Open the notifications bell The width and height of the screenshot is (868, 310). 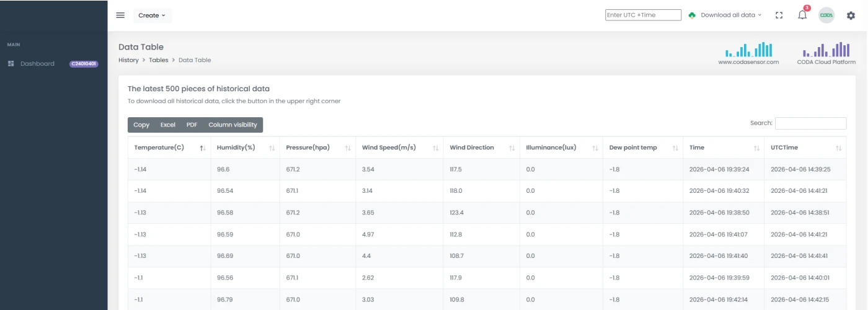802,15
